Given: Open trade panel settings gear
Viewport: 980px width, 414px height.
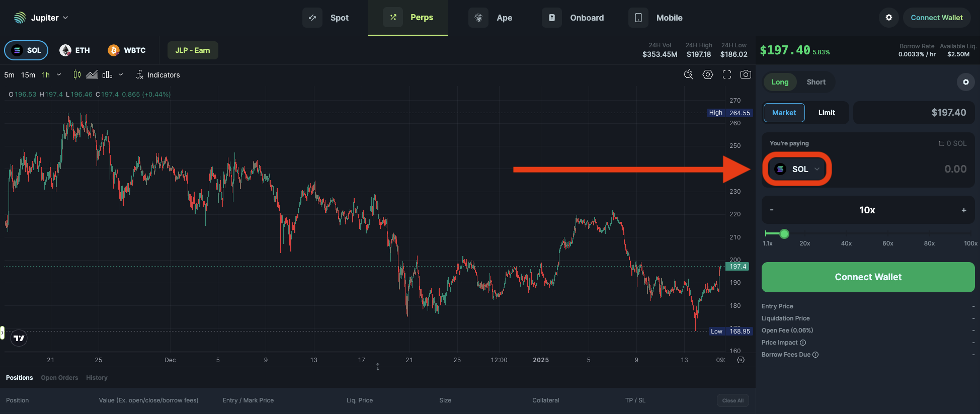Looking at the screenshot, I should point(966,82).
